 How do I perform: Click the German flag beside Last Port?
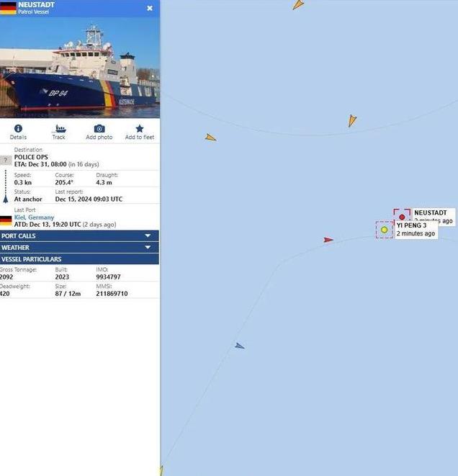(x=6, y=220)
